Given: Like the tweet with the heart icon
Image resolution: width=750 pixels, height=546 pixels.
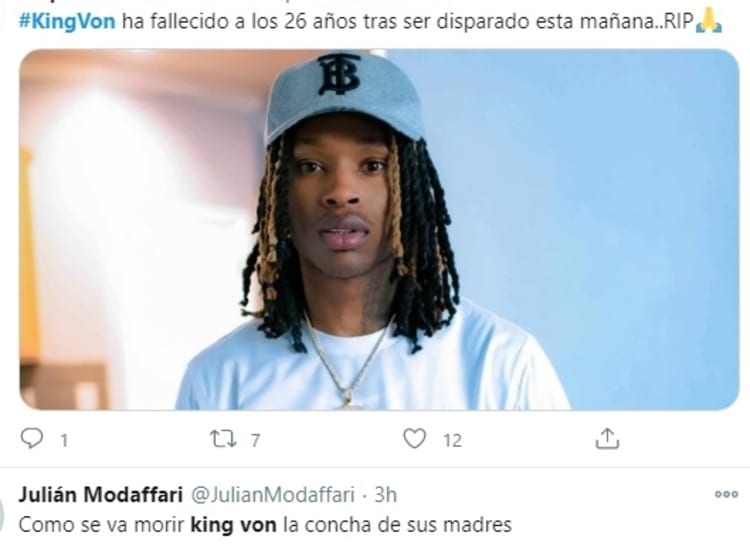Looking at the screenshot, I should tap(414, 438).
